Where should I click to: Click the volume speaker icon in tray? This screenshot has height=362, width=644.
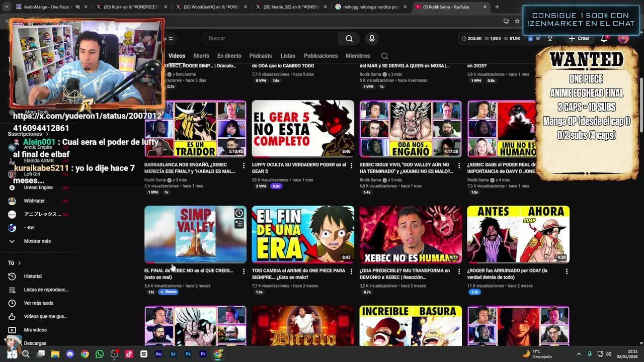(608, 354)
